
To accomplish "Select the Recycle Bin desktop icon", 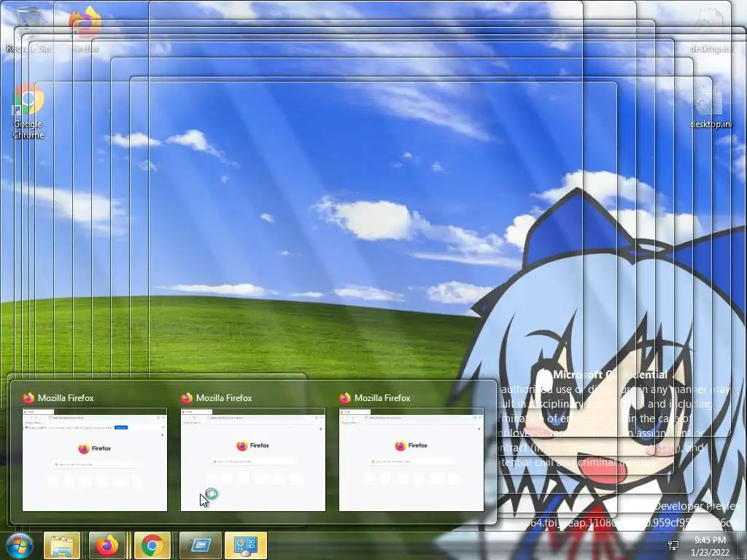I will click(28, 29).
